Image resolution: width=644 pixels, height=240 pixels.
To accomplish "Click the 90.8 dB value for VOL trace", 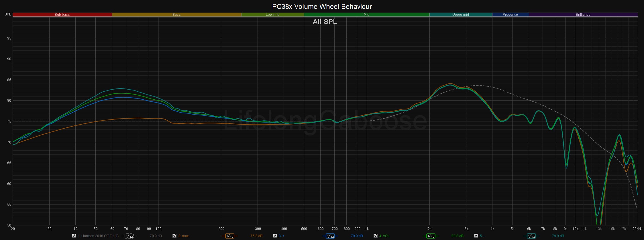I will [457, 236].
